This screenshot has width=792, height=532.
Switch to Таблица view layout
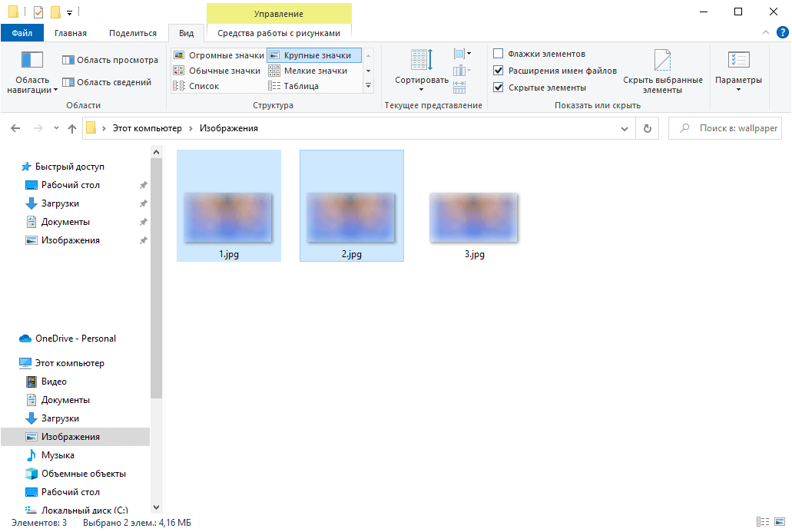(274, 86)
